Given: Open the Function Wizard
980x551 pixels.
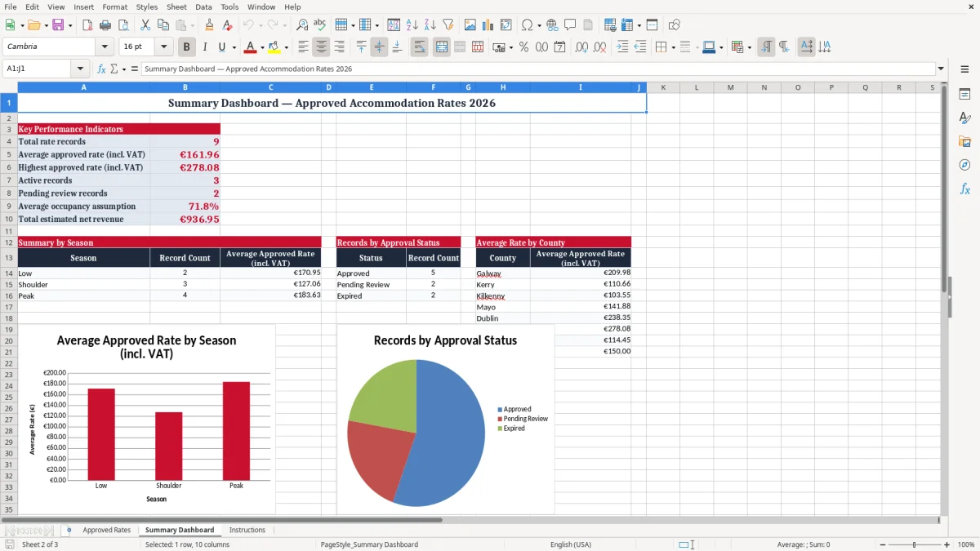Looking at the screenshot, I should (x=101, y=69).
